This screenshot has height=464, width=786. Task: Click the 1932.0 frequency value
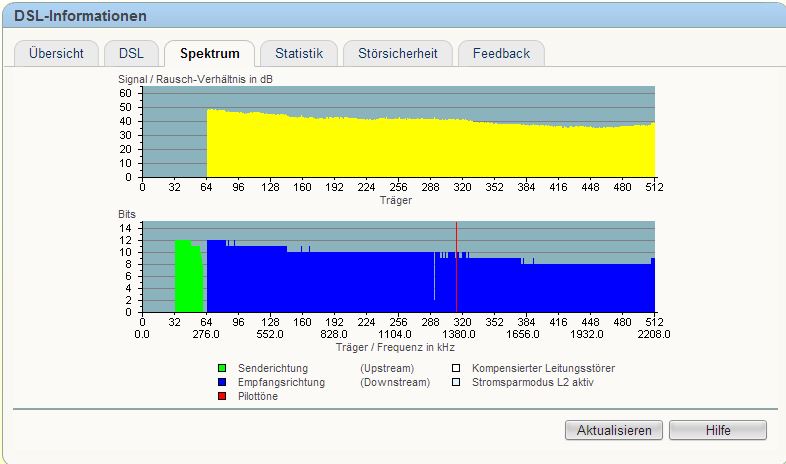pyautogui.click(x=586, y=334)
